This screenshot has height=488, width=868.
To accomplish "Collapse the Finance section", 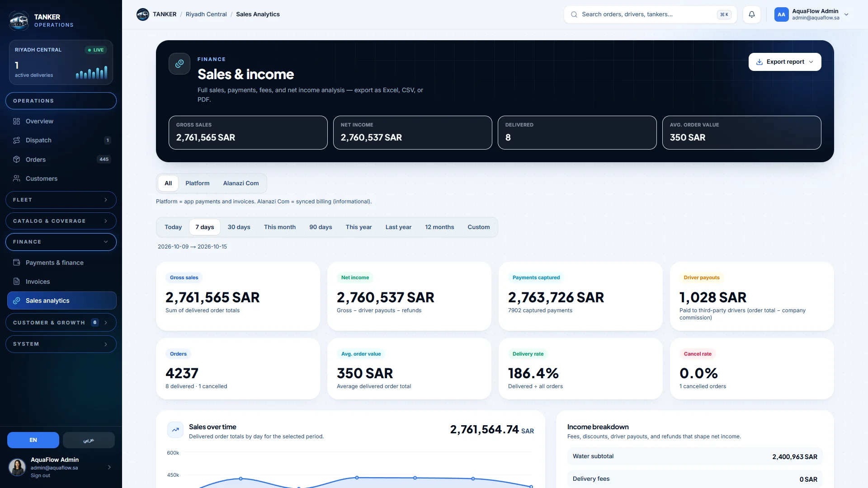I will [61, 242].
